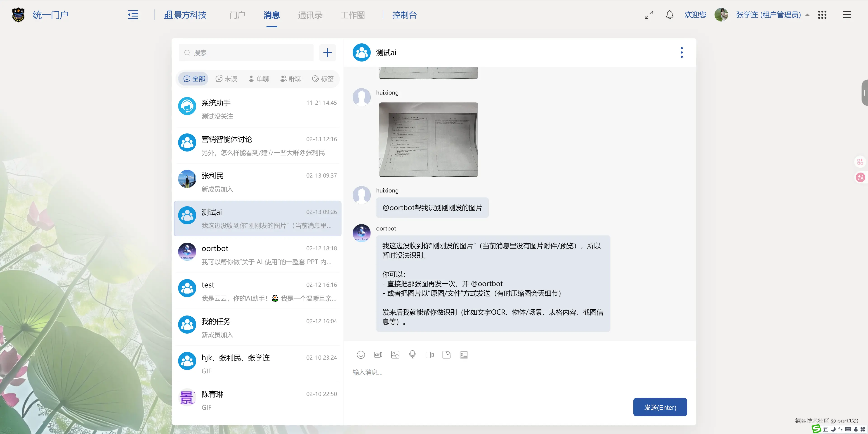Viewport: 868px width, 434px height.
Task: Filter conversations by 未读 unread
Action: click(x=226, y=78)
